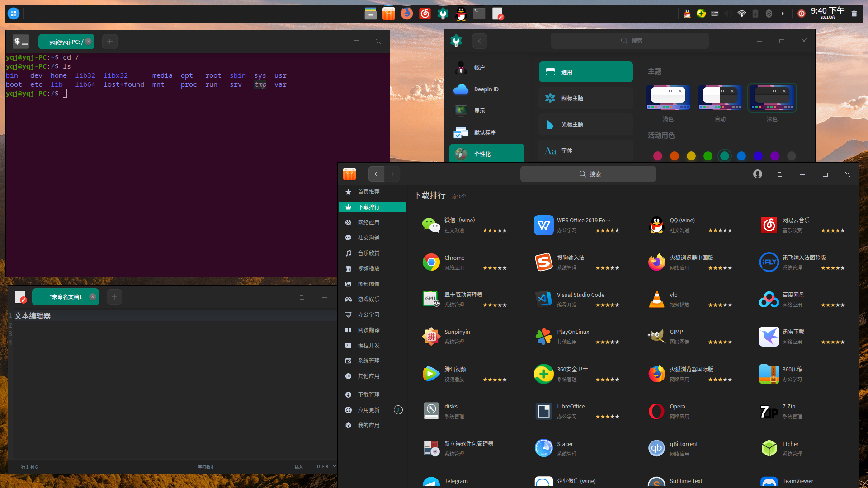868x488 pixels.
Task: Switch to the 未命名文档1 editor tab
Action: [x=66, y=297]
